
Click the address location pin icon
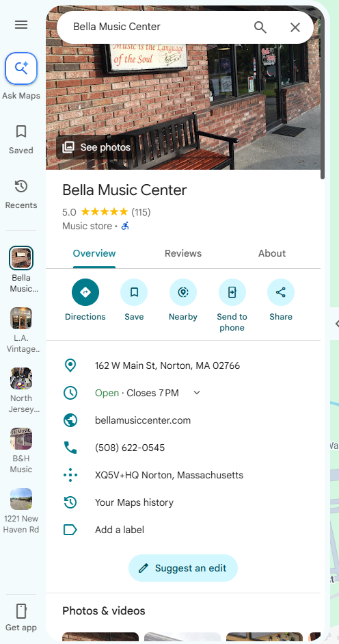pos(70,365)
